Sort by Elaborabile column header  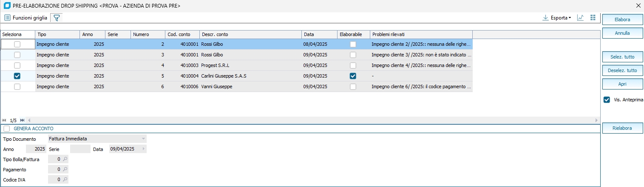pyautogui.click(x=354, y=34)
